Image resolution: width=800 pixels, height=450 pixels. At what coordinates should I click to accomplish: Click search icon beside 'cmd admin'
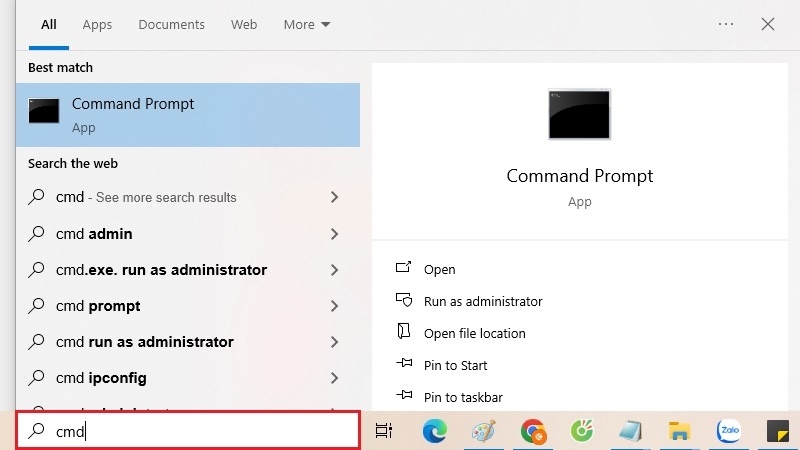(36, 234)
